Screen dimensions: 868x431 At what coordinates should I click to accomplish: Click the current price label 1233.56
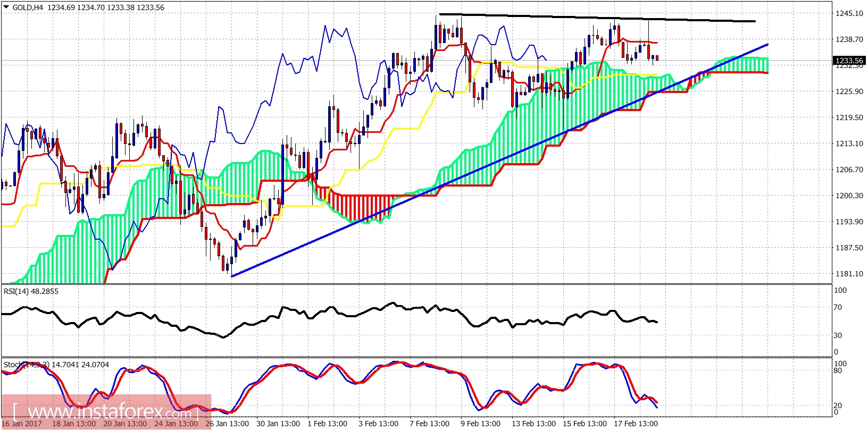coord(849,61)
